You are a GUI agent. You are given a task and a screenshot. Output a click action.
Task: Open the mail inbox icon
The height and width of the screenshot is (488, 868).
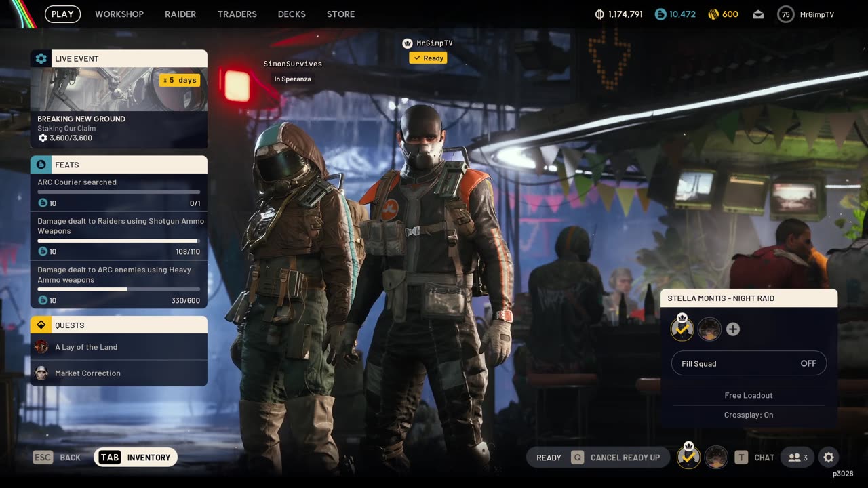point(758,14)
